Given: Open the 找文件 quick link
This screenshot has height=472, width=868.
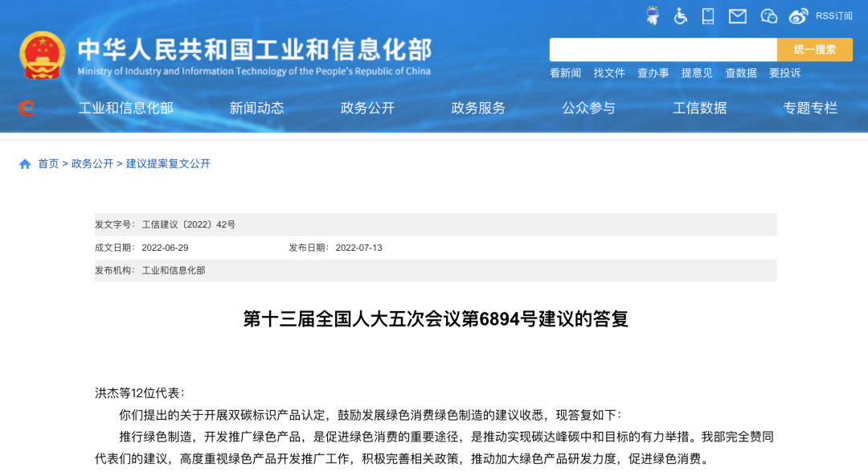Looking at the screenshot, I should coord(609,72).
